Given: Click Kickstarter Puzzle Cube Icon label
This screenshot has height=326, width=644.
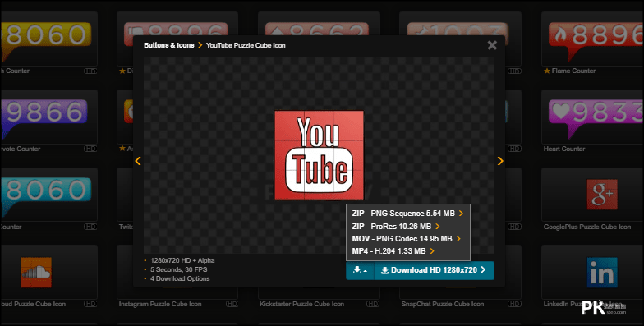Looking at the screenshot, I should (302, 304).
